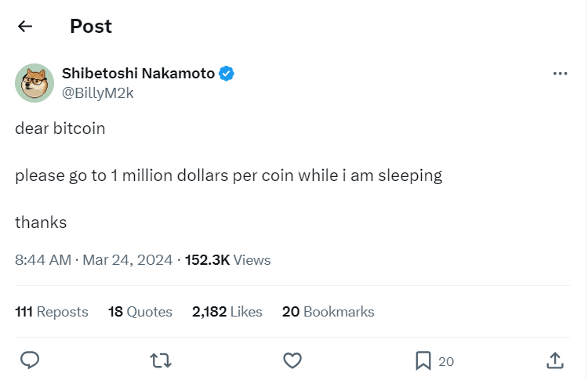Viewport: 588px width, 380px height.
Task: Click the Post header title
Action: (x=91, y=26)
